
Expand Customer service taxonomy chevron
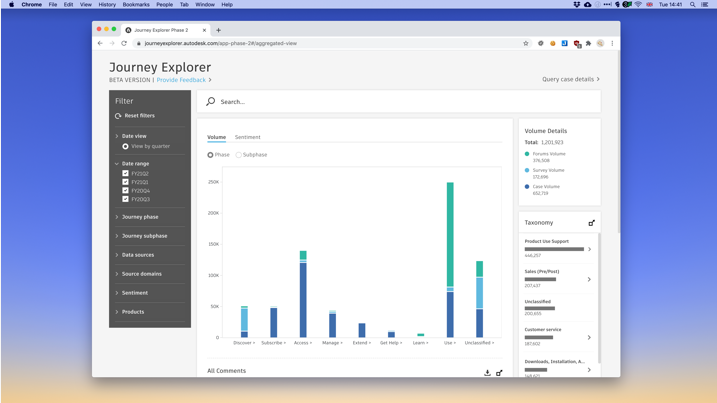tap(589, 338)
